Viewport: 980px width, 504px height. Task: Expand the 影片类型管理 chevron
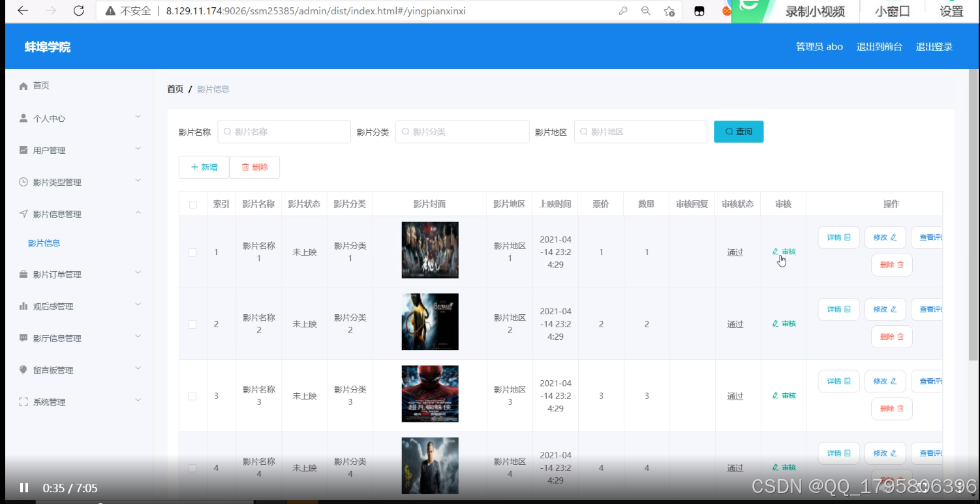(138, 181)
